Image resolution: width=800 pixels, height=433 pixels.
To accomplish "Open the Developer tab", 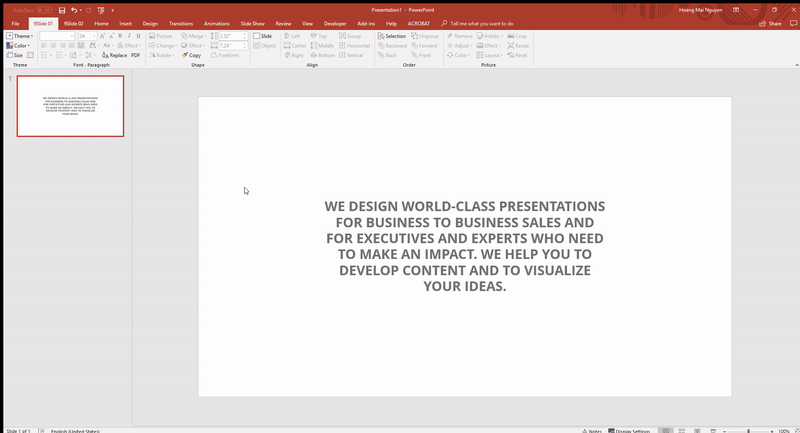I will pyautogui.click(x=335, y=23).
